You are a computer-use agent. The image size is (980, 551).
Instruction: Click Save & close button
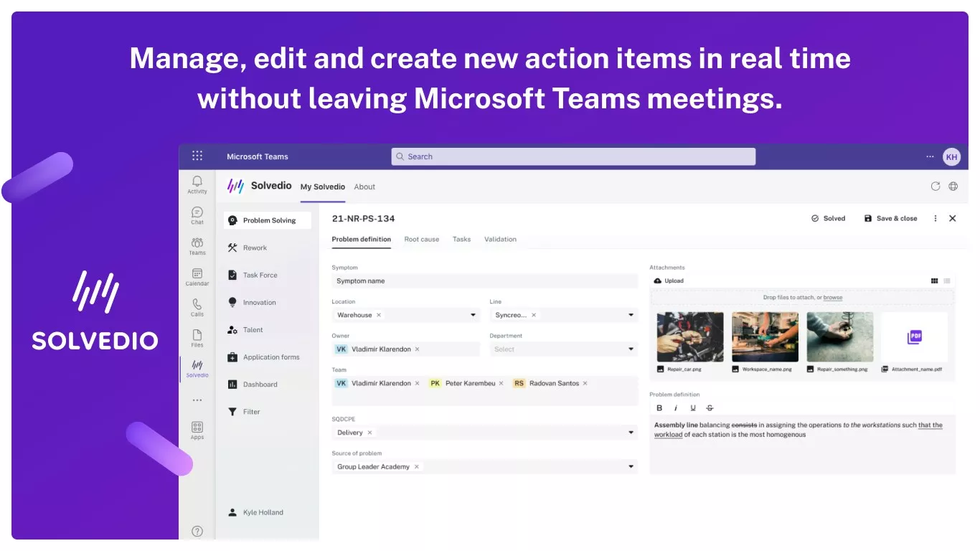(890, 219)
